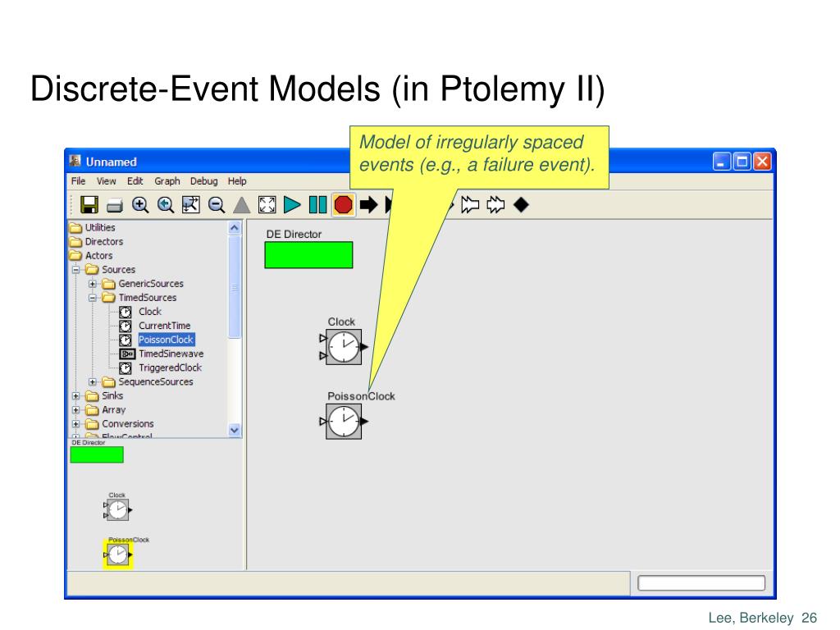Click the Zoom Reset magnifier with arrow
Image resolution: width=840 pixels, height=630 pixels.
tap(166, 205)
